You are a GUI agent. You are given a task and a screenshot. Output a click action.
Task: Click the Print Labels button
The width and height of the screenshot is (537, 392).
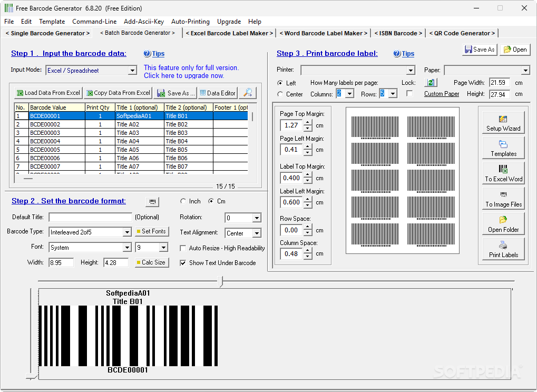pos(503,249)
